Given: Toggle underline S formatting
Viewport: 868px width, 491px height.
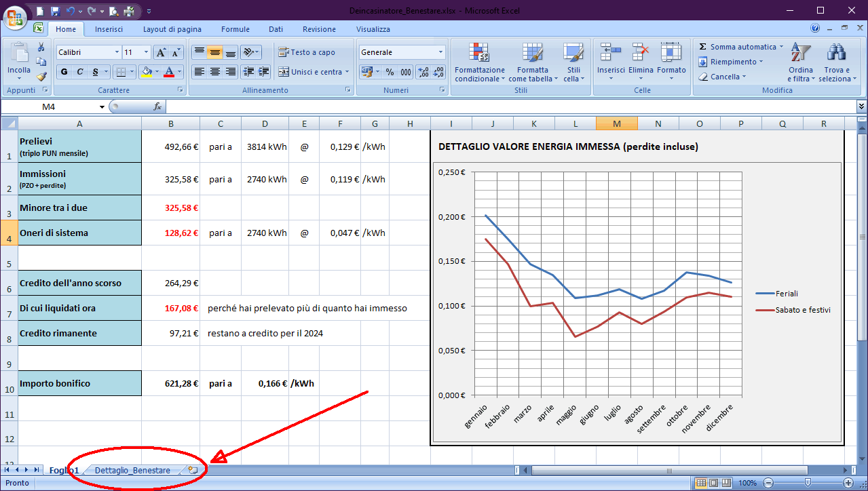Looking at the screenshot, I should 96,72.
